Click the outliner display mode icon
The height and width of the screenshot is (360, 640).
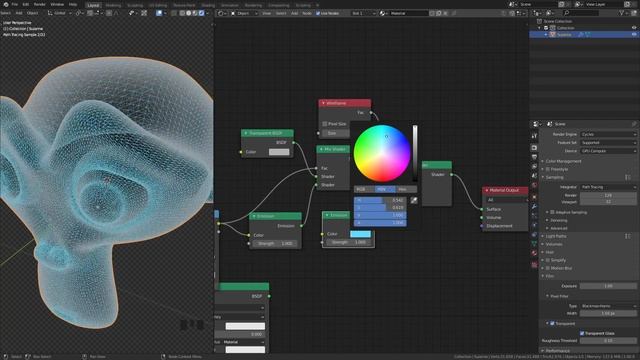coord(538,13)
